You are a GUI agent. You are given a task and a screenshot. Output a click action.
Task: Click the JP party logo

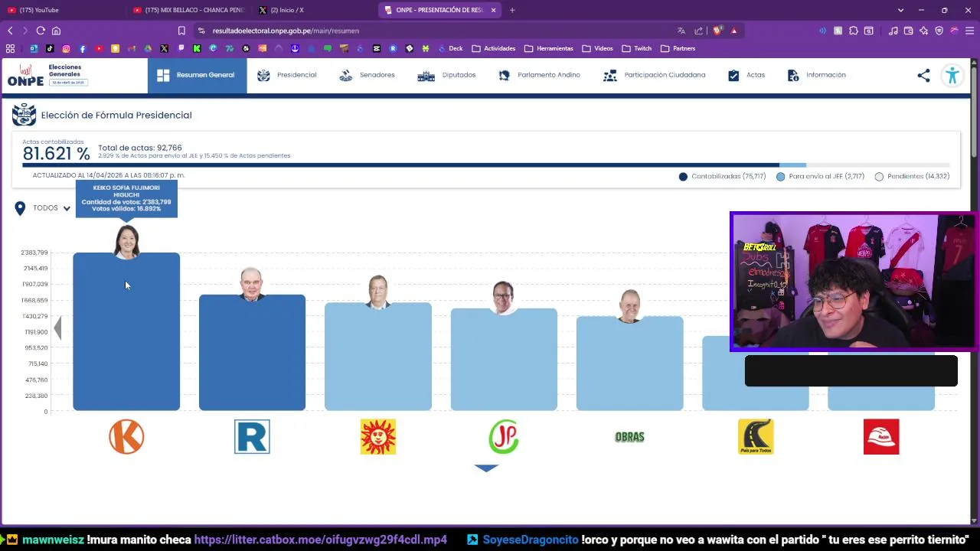pyautogui.click(x=504, y=437)
